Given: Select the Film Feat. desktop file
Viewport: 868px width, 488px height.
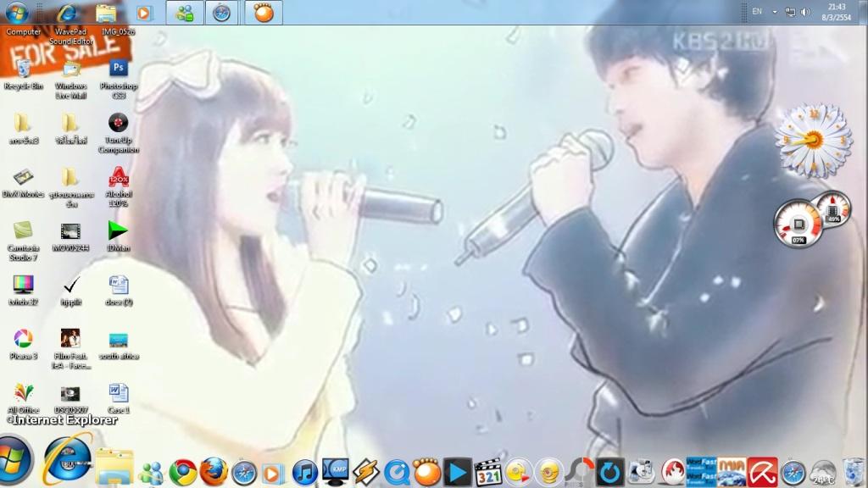Looking at the screenshot, I should 71,349.
